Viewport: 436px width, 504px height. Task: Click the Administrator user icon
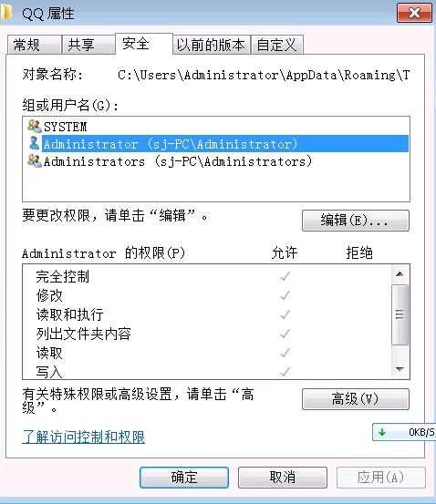click(x=34, y=143)
